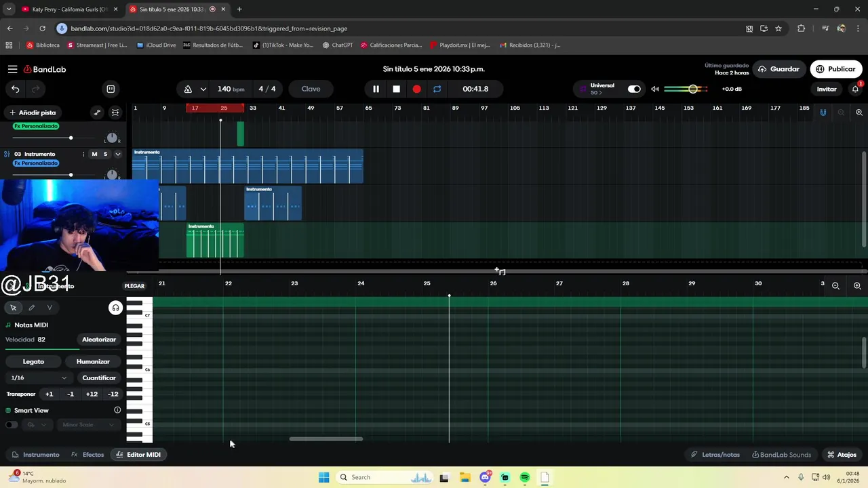Invite collaborators with Invitar
This screenshot has width=868, height=488.
826,89
